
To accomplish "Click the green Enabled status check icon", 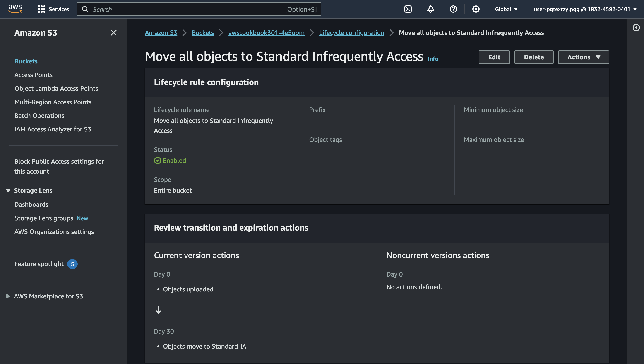I will (158, 160).
